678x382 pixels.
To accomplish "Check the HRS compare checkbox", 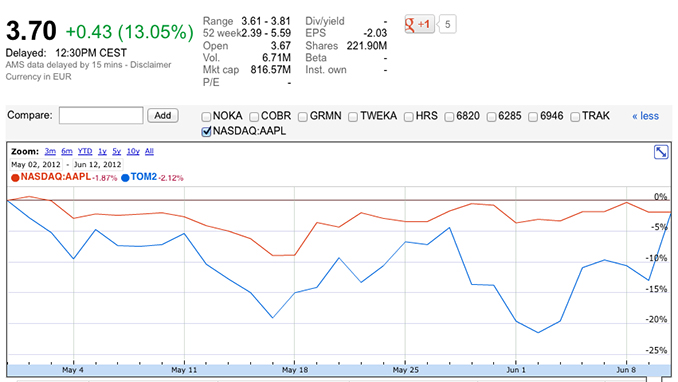I will click(409, 117).
